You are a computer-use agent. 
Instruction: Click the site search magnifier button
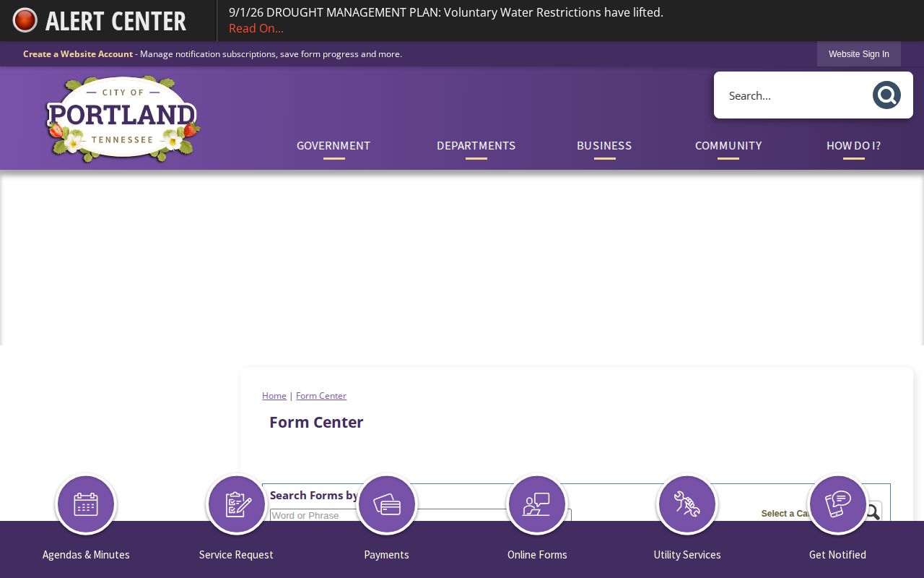click(x=886, y=95)
